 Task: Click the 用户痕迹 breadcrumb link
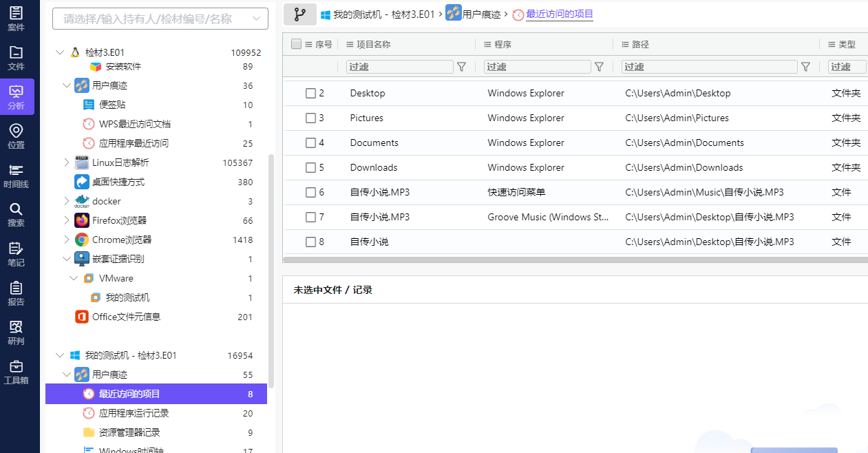pos(481,14)
